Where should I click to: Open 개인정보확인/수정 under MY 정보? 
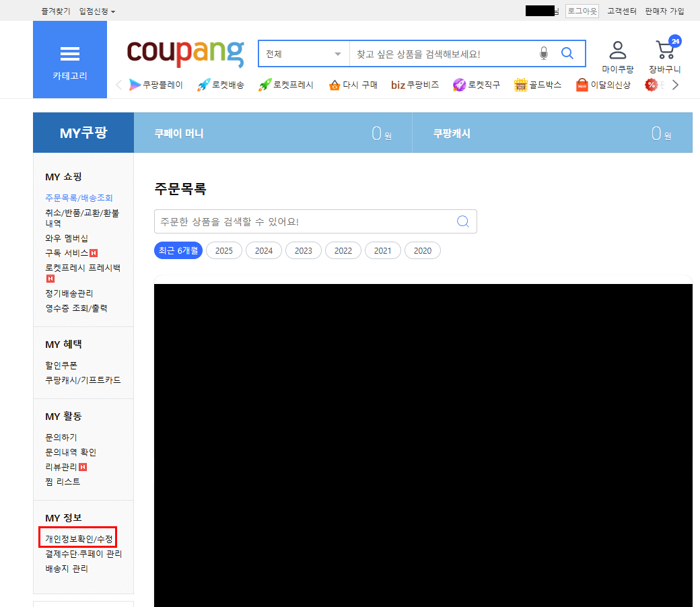point(79,536)
